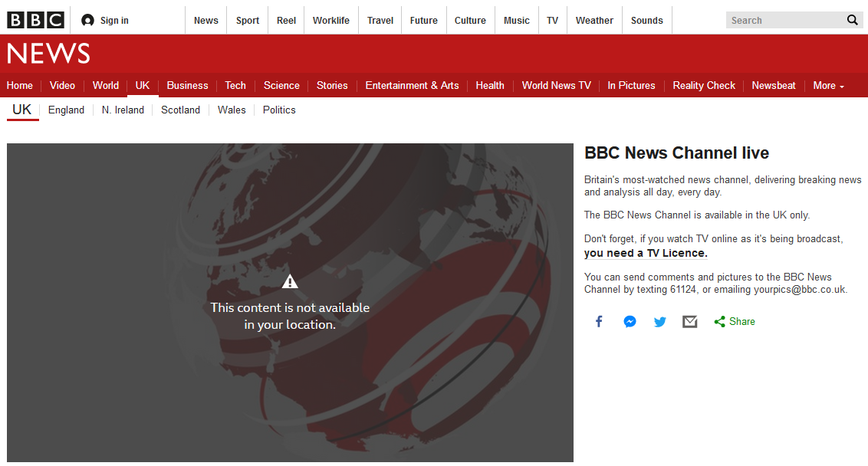
Task: Go to Business section
Action: (187, 86)
